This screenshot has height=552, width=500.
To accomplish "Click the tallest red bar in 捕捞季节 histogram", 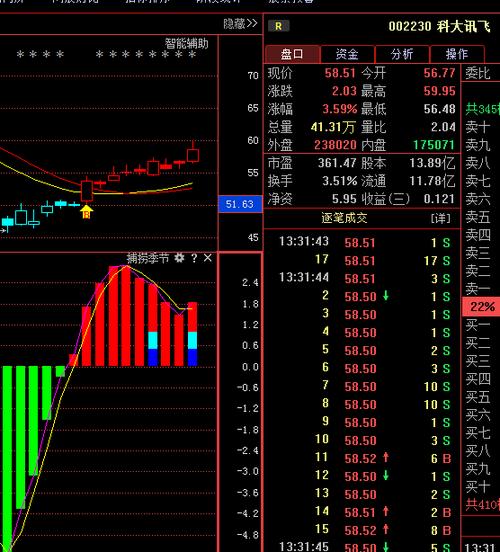I will tap(126, 316).
